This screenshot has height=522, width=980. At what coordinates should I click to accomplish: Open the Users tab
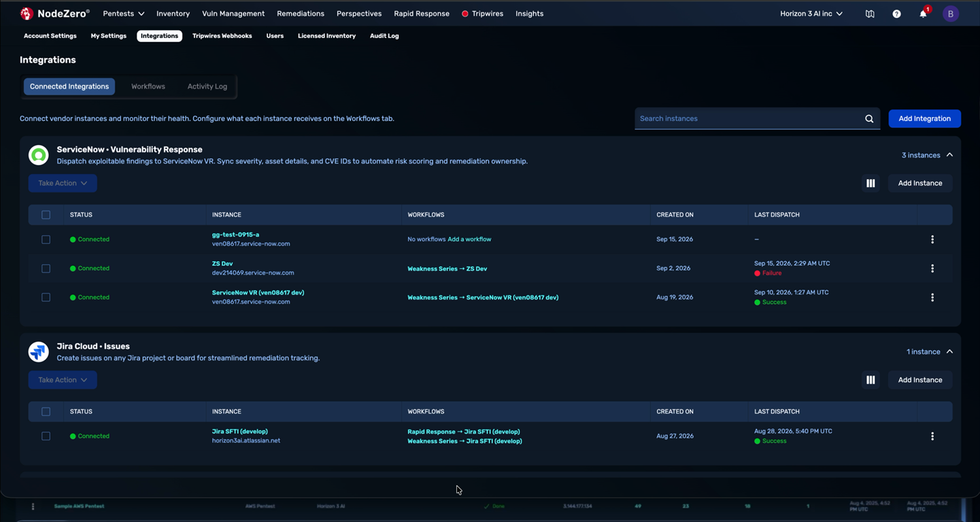pos(275,36)
